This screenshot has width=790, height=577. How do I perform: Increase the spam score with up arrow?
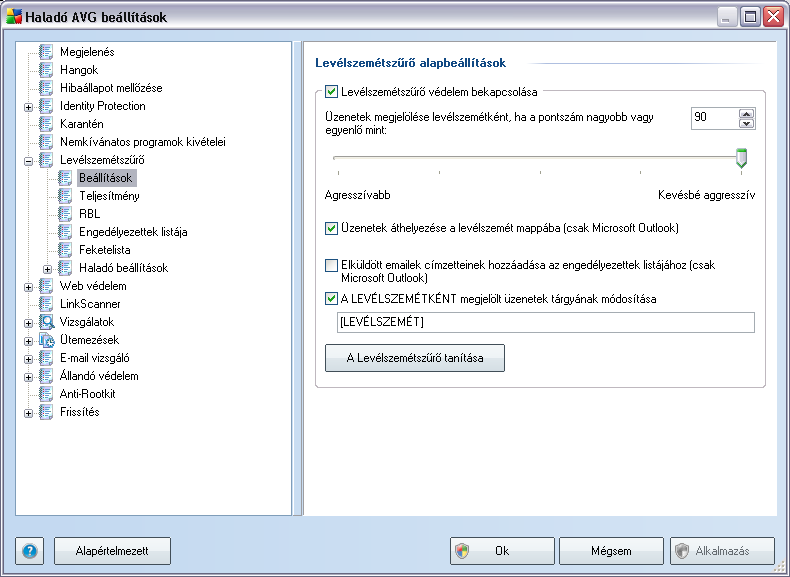(747, 113)
